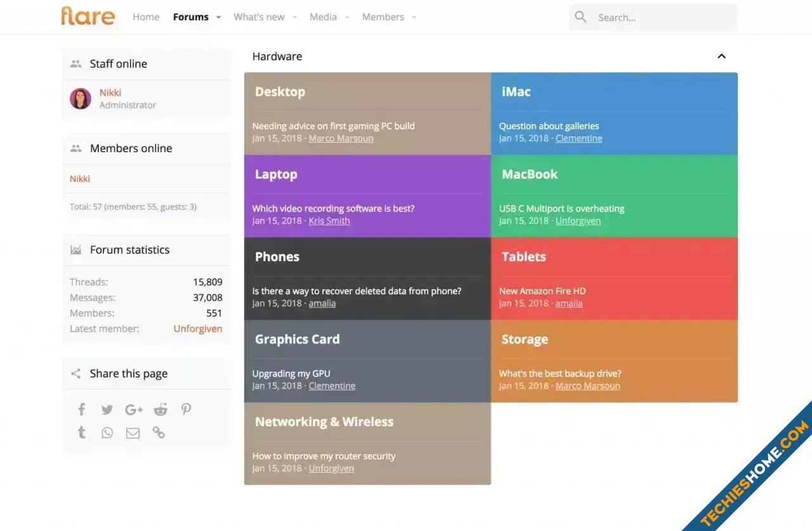Open the Graphics Card forum
The width and height of the screenshot is (812, 531).
click(298, 339)
